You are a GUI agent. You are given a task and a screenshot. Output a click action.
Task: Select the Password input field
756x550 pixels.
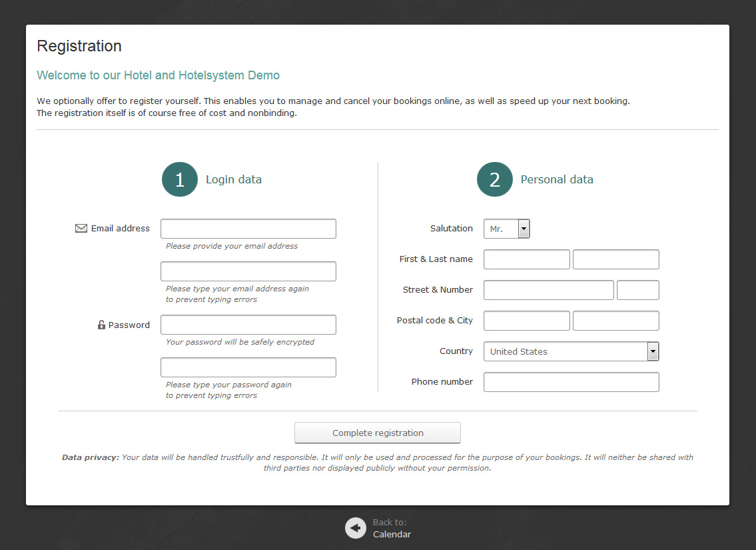(x=248, y=325)
